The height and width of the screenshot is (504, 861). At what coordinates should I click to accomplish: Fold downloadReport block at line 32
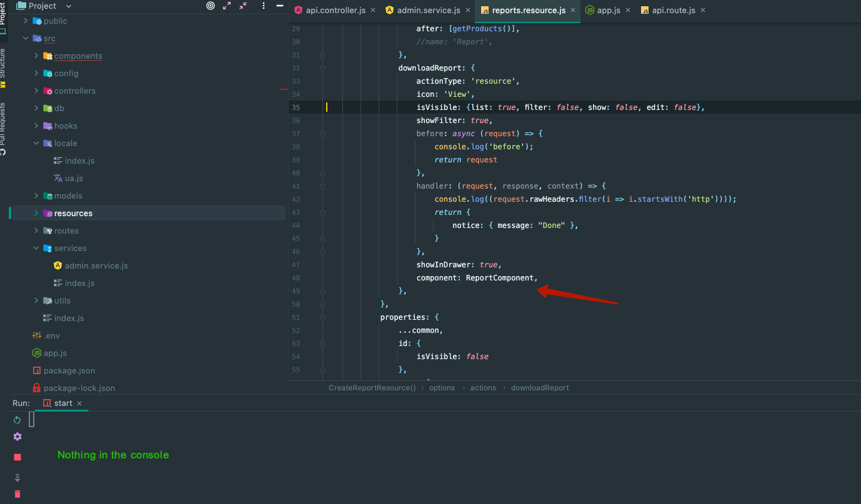(x=322, y=68)
